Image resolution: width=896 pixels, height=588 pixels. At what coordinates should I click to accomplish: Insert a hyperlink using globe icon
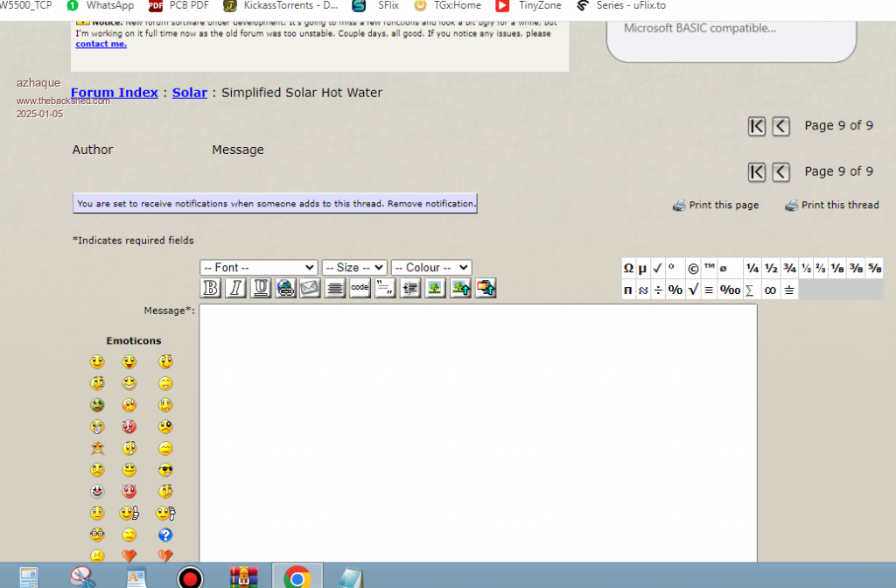[x=285, y=288]
